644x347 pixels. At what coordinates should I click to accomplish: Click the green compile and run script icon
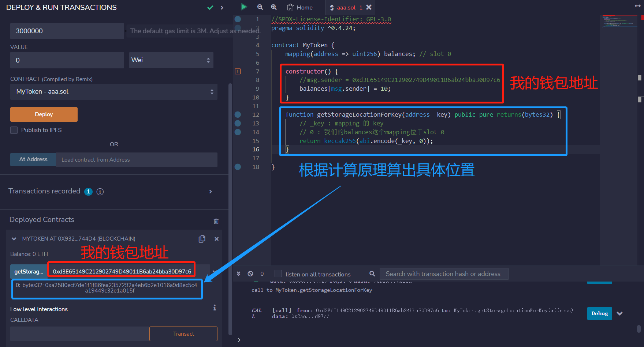(x=243, y=7)
